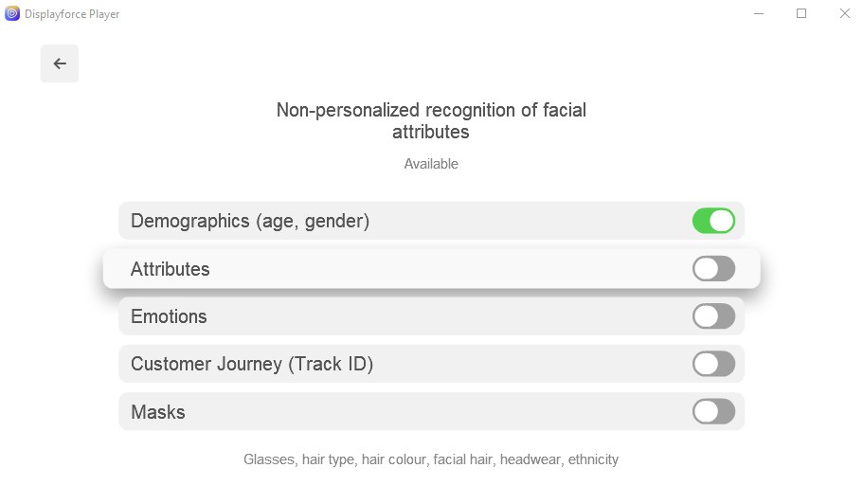Image resolution: width=863 pixels, height=504 pixels.
Task: Close the Displayforce Player window
Action: (x=844, y=14)
